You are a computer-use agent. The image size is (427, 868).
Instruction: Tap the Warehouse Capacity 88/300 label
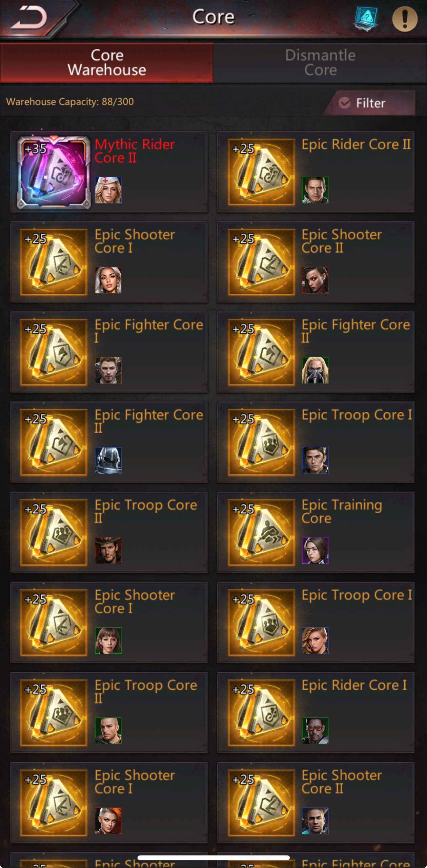[70, 102]
